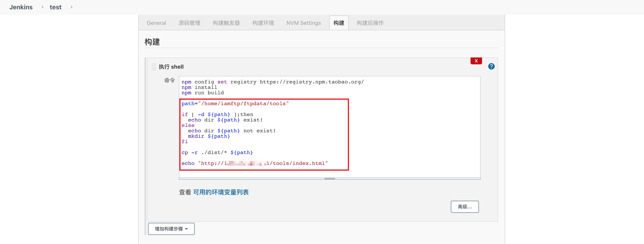Expand the breadcrumb arrow after test

[x=71, y=7]
